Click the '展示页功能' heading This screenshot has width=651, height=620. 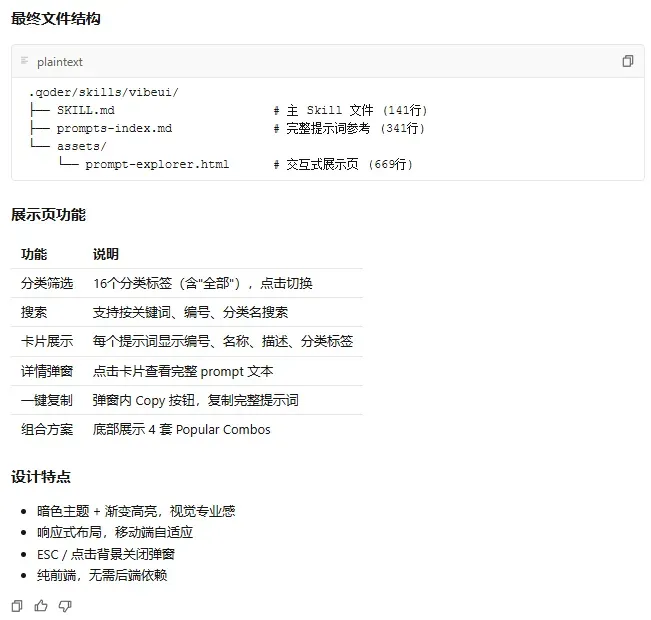[x=48, y=215]
